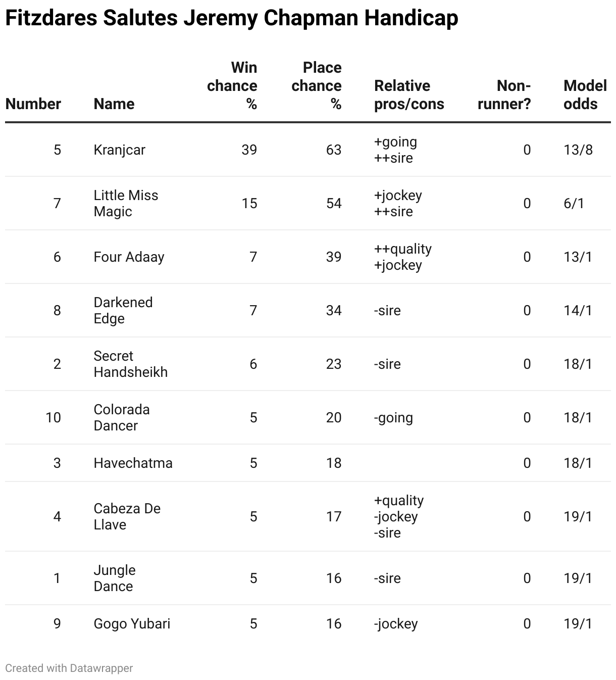The width and height of the screenshot is (616, 680).
Task: Click the Non-runner? column header
Action: point(504,95)
